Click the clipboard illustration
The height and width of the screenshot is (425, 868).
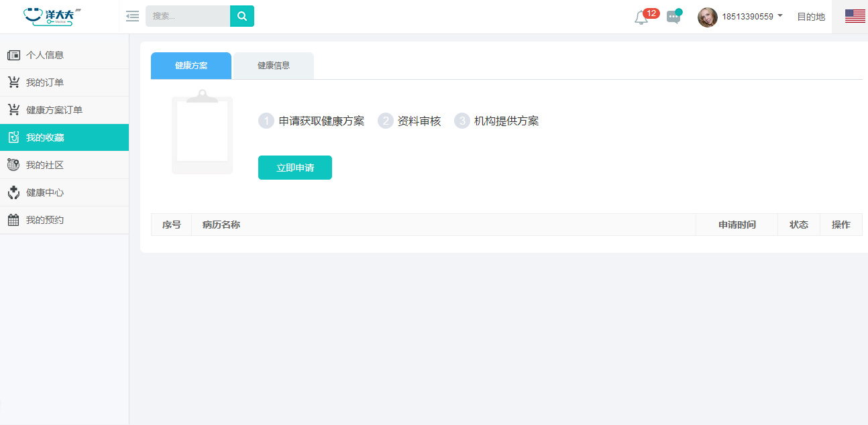coord(202,132)
